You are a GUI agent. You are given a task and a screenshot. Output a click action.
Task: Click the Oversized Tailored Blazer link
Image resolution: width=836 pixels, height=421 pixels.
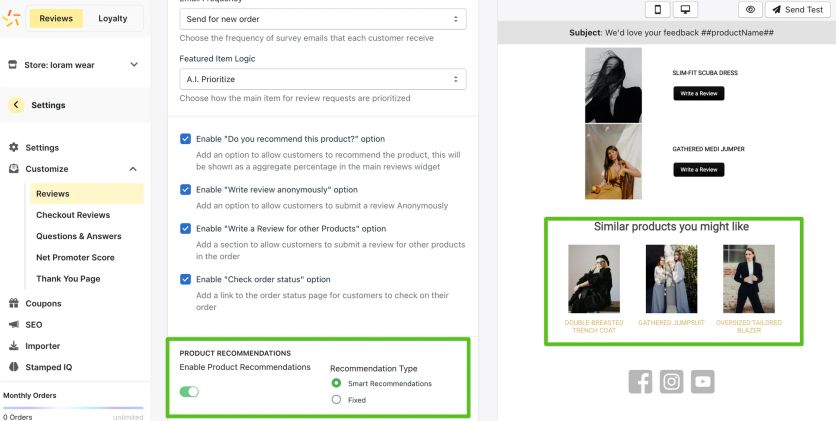click(749, 326)
